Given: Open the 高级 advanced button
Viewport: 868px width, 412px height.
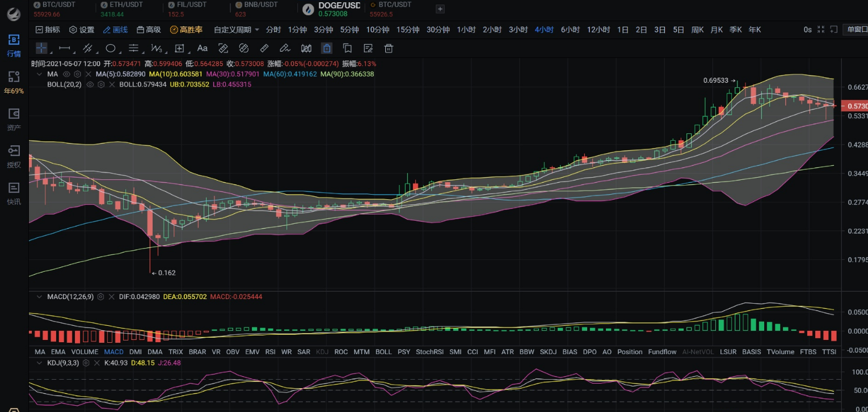Looking at the screenshot, I should pyautogui.click(x=149, y=30).
